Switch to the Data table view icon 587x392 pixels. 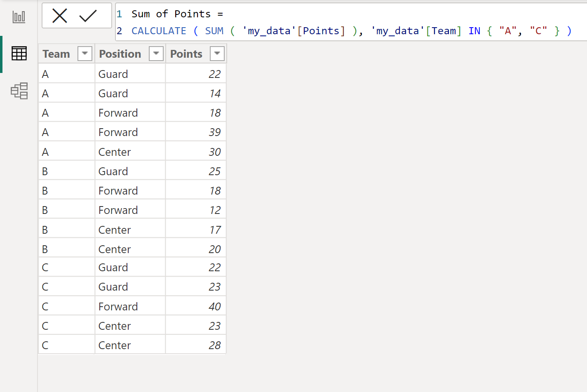coord(19,54)
